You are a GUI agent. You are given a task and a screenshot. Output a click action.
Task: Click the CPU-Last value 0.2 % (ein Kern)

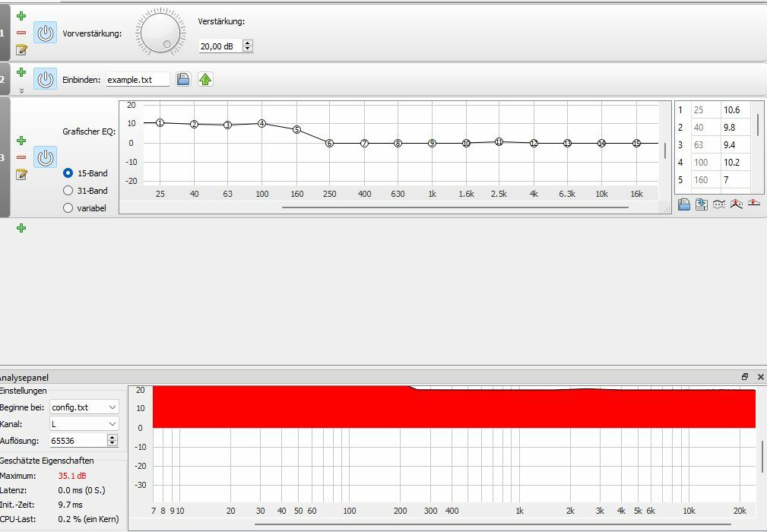[x=88, y=519]
